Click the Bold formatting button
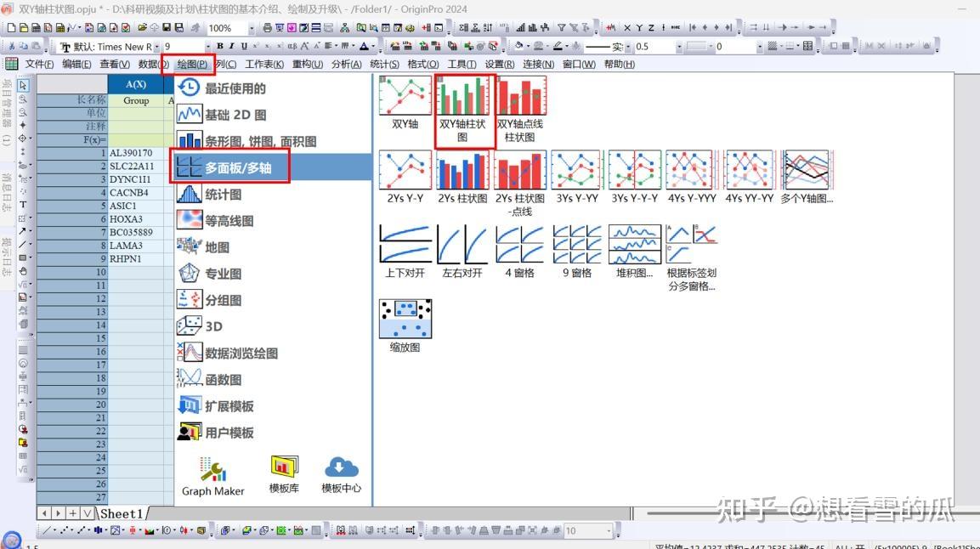The image size is (980, 549). (x=220, y=46)
